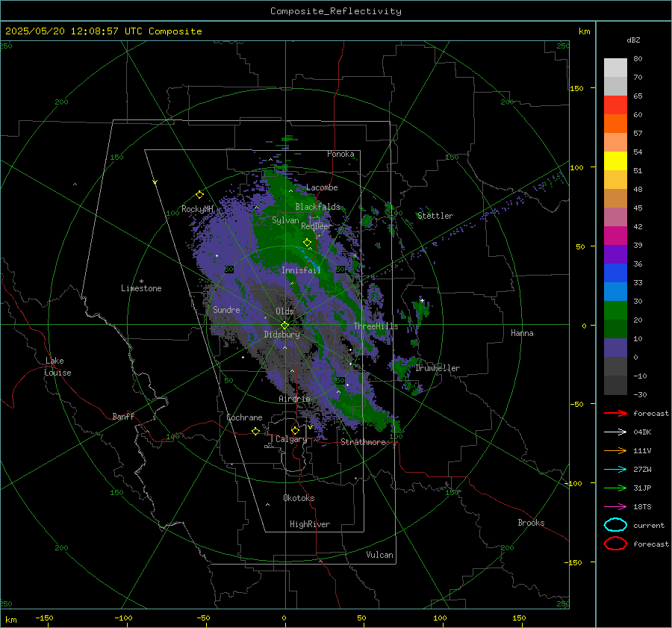Image resolution: width=672 pixels, height=628 pixels.
Task: Click the green 31JP arrow icon
Action: 615,488
